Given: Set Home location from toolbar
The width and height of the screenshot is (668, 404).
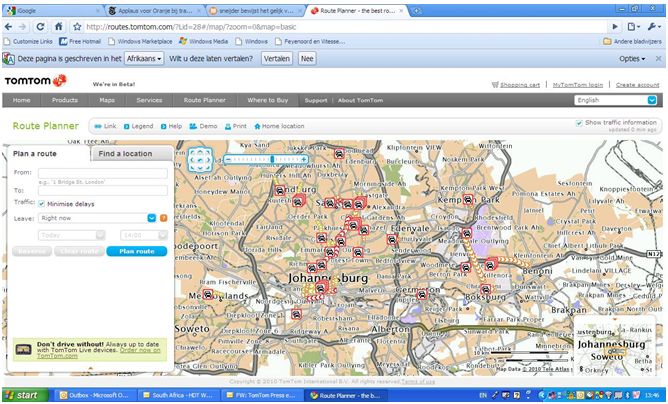Looking at the screenshot, I should (279, 126).
